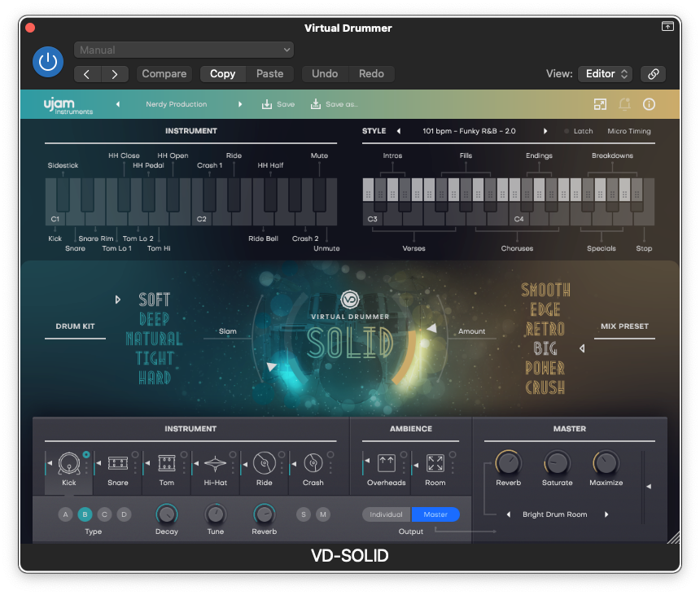
Task: Choose the HARD drum kit
Action: pyautogui.click(x=155, y=378)
